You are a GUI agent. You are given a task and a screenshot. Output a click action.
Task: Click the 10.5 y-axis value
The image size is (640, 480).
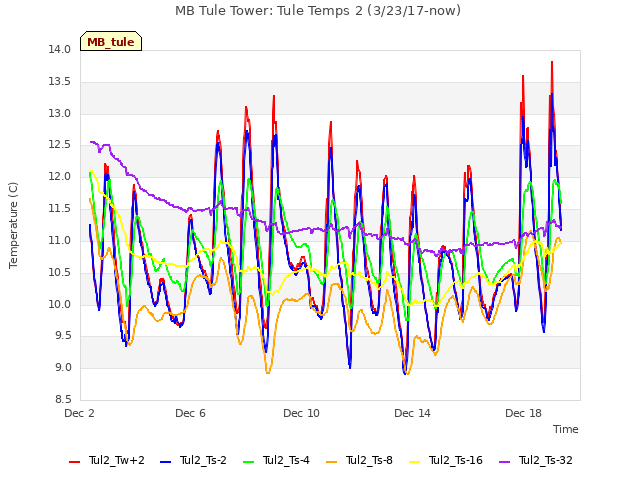(60, 272)
